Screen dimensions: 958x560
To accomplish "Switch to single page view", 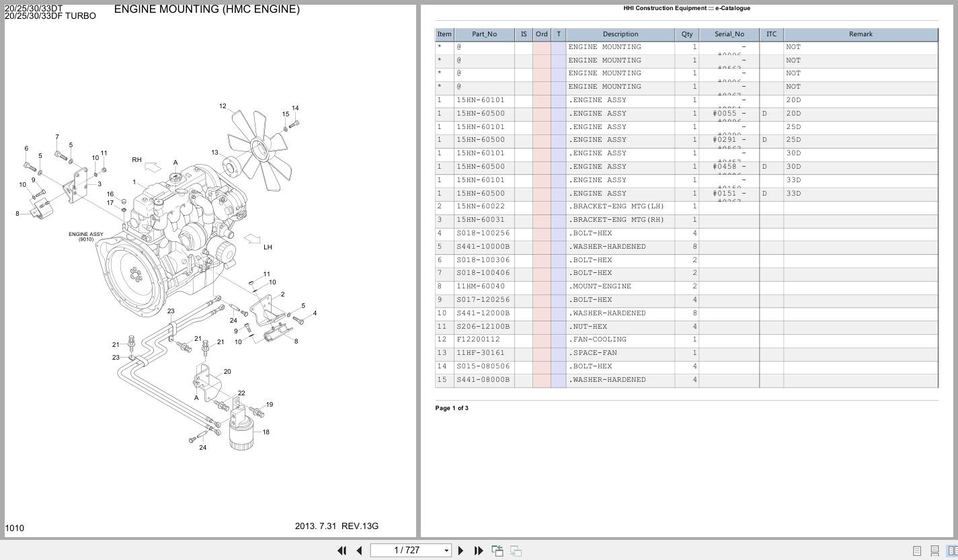I will (x=916, y=551).
